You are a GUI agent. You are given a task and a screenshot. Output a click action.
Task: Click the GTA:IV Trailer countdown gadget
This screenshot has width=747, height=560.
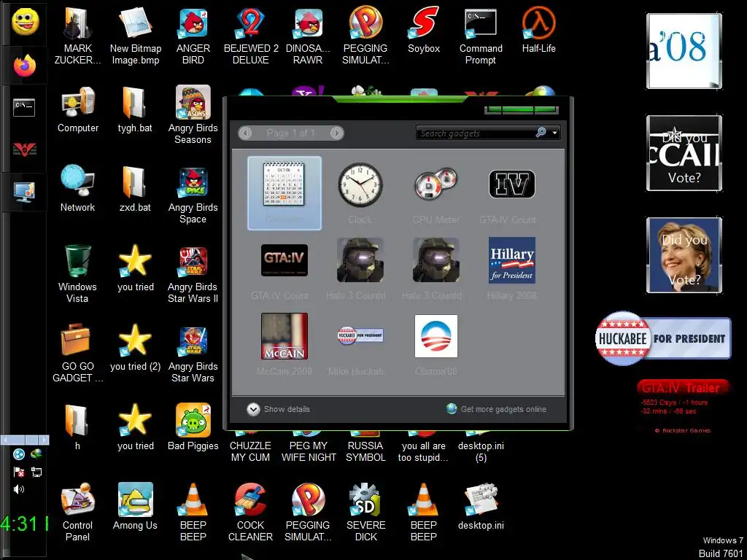tap(683, 406)
